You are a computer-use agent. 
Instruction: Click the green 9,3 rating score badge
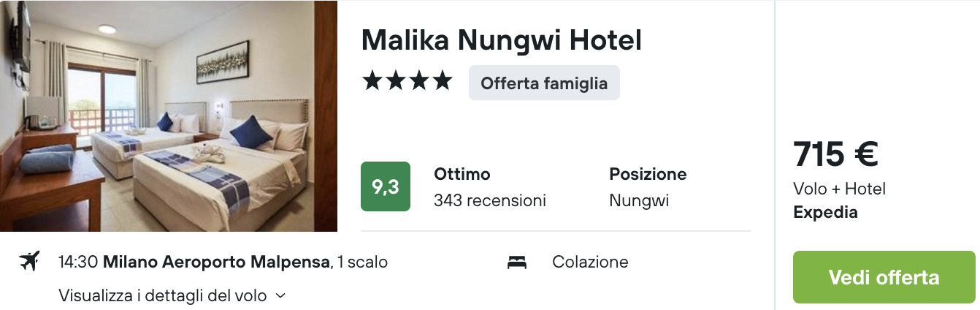[386, 186]
